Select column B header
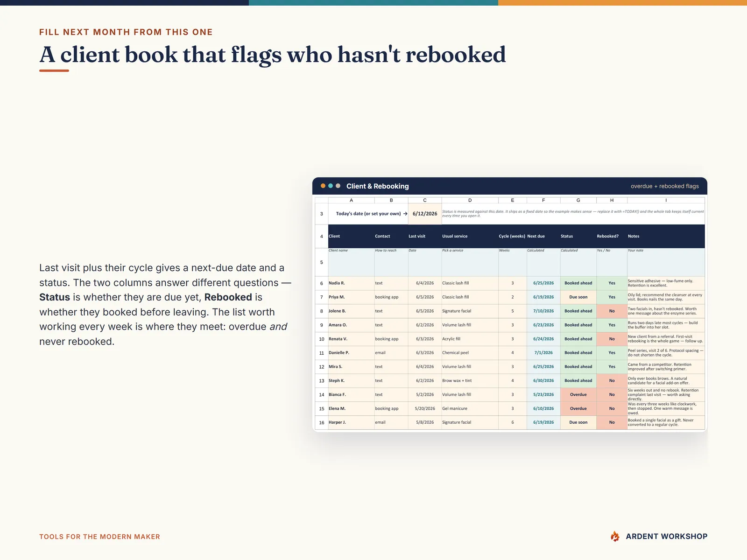Viewport: 747px width, 560px height. click(x=391, y=200)
